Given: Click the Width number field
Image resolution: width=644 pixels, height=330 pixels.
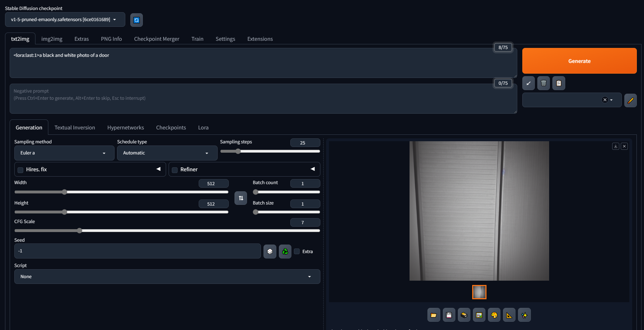Looking at the screenshot, I should [x=213, y=183].
